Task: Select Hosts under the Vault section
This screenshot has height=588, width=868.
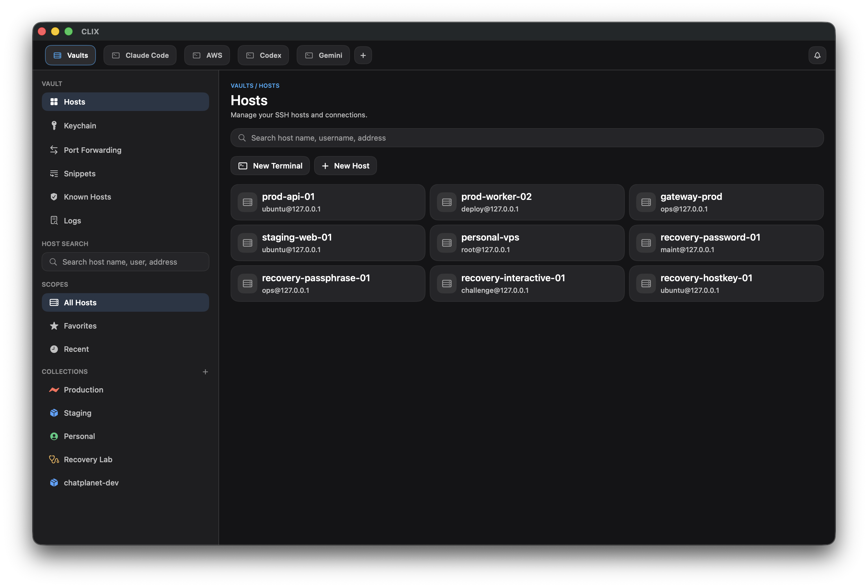Action: coord(74,102)
